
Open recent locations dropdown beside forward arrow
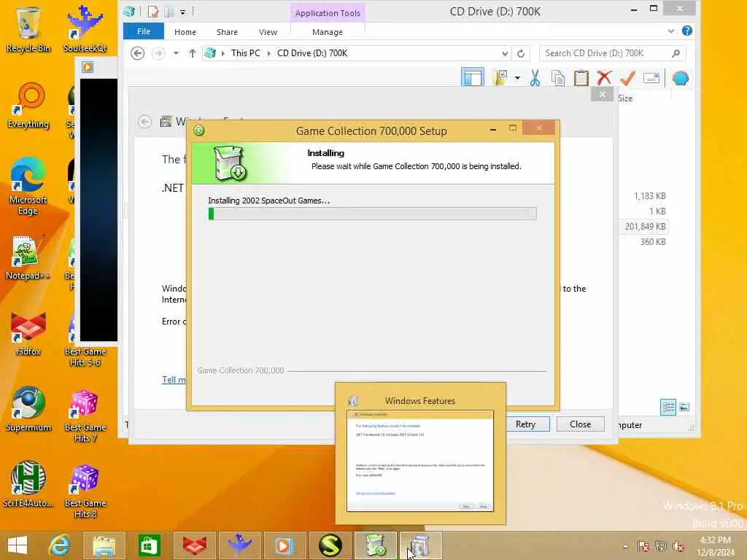pos(177,52)
